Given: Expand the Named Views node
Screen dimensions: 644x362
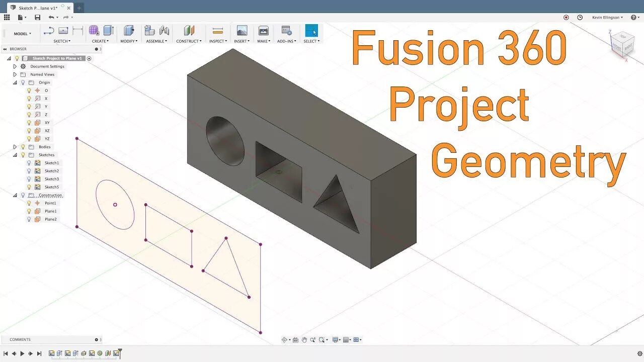Looking at the screenshot, I should (x=15, y=74).
